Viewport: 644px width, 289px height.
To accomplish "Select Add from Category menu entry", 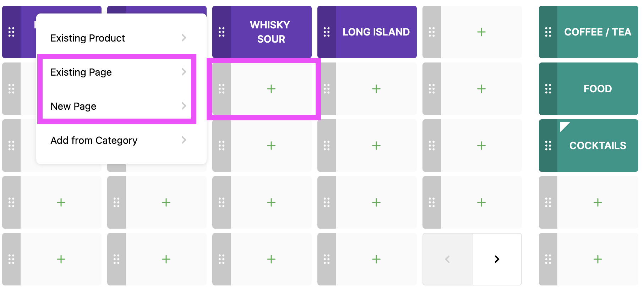I will tap(94, 140).
